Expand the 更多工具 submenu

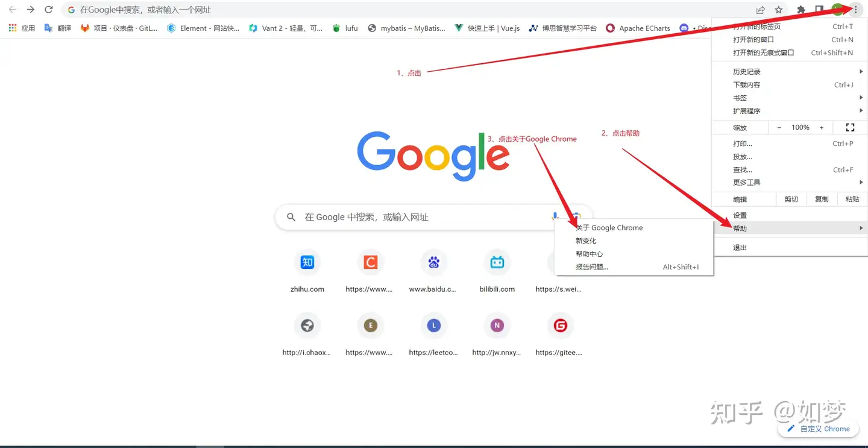[790, 182]
